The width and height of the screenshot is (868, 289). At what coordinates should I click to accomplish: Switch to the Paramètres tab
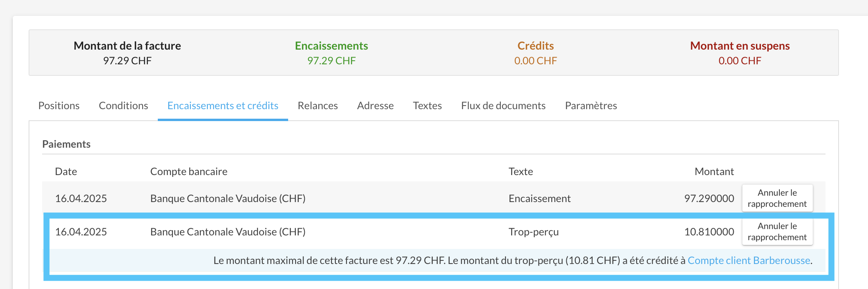click(591, 106)
